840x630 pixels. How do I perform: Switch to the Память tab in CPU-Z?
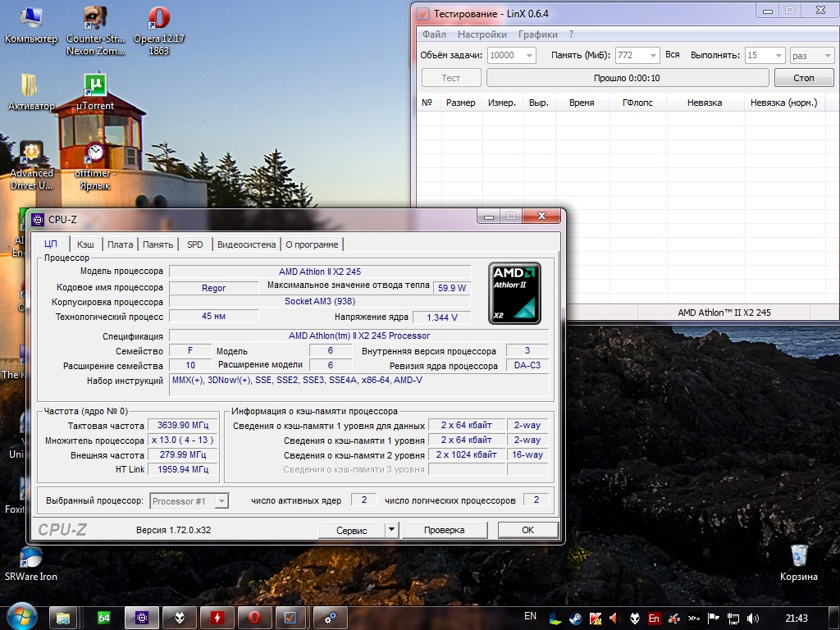(x=157, y=244)
